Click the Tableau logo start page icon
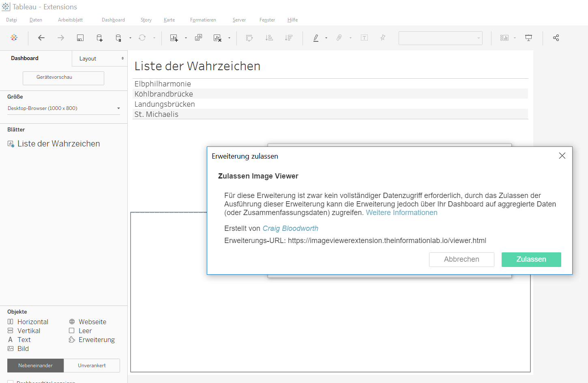The image size is (588, 383). click(14, 38)
